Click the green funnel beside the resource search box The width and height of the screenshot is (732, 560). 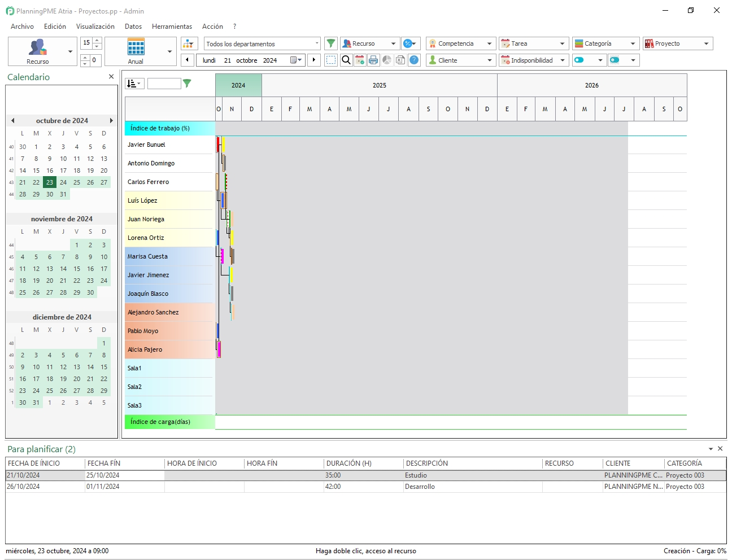click(187, 84)
